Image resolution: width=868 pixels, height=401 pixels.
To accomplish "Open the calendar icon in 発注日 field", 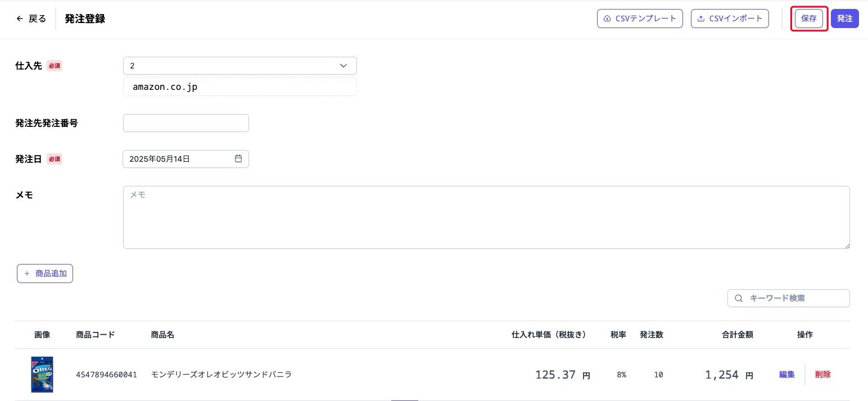I will pos(238,159).
